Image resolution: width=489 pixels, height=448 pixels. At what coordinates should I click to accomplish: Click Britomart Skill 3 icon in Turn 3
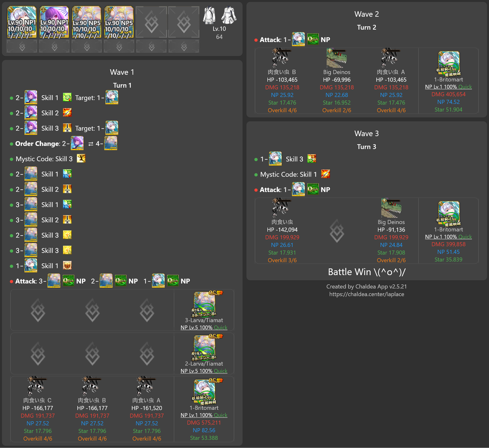tap(311, 159)
